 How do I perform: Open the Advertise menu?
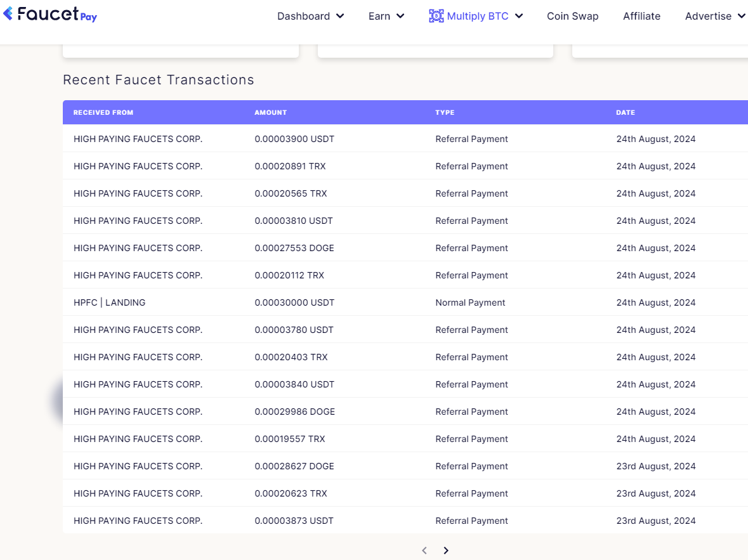click(708, 16)
